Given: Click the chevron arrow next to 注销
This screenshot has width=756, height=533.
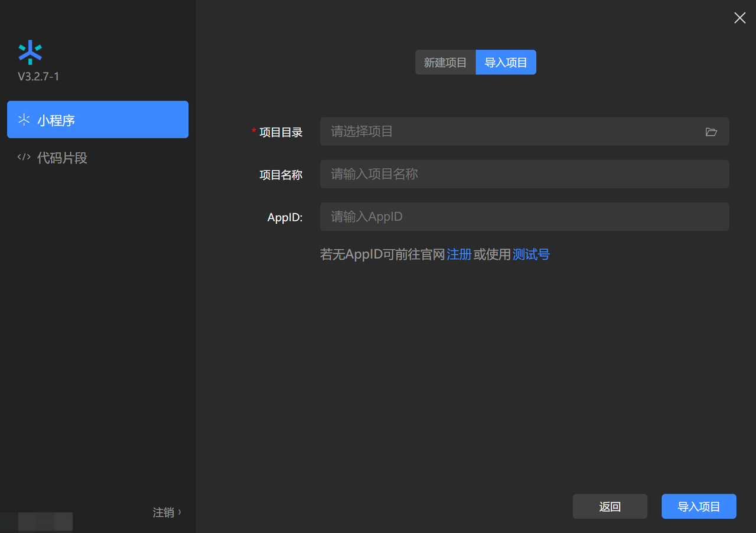Looking at the screenshot, I should (x=180, y=512).
